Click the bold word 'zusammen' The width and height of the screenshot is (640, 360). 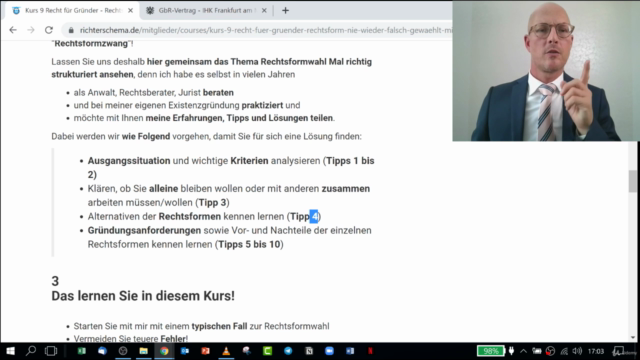(346, 189)
